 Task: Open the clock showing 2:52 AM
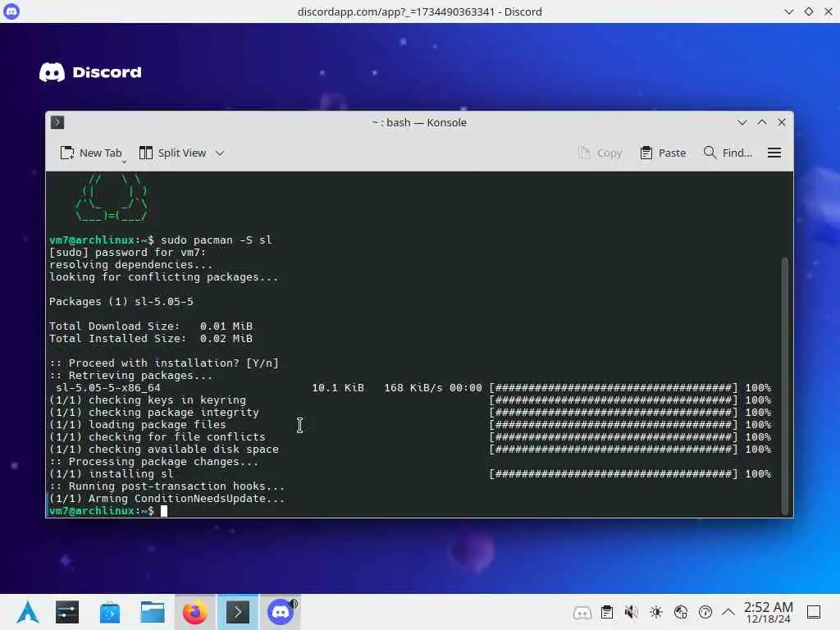(x=768, y=612)
